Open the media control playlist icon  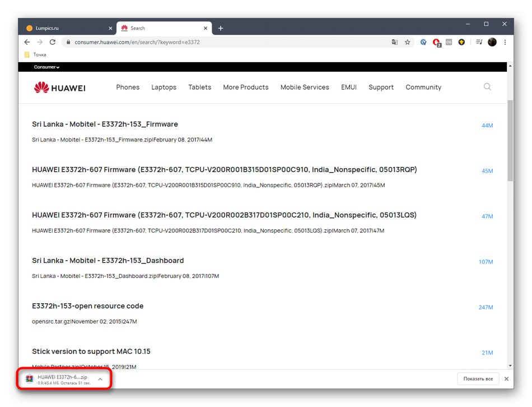point(479,42)
